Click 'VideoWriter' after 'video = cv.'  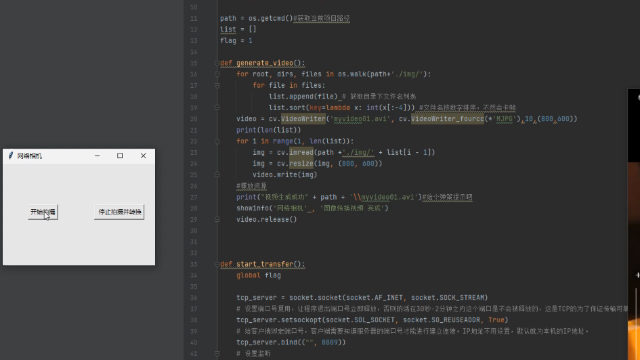coord(303,119)
